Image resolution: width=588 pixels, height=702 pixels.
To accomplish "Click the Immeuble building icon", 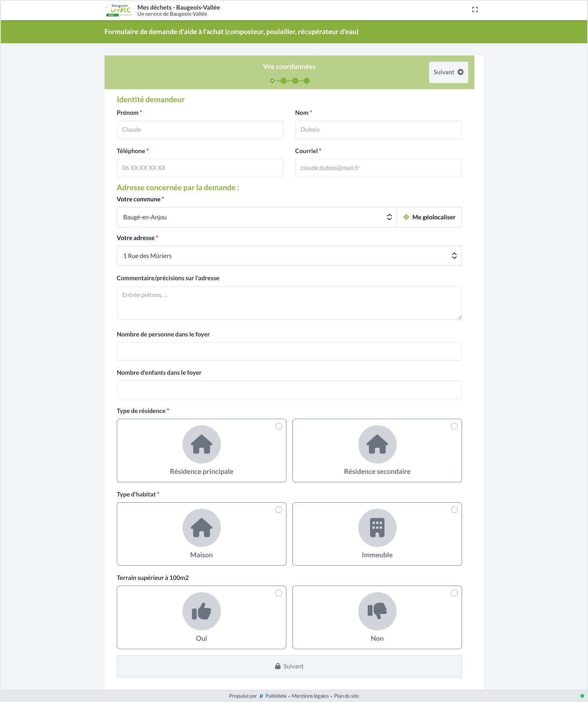I will pos(377,528).
